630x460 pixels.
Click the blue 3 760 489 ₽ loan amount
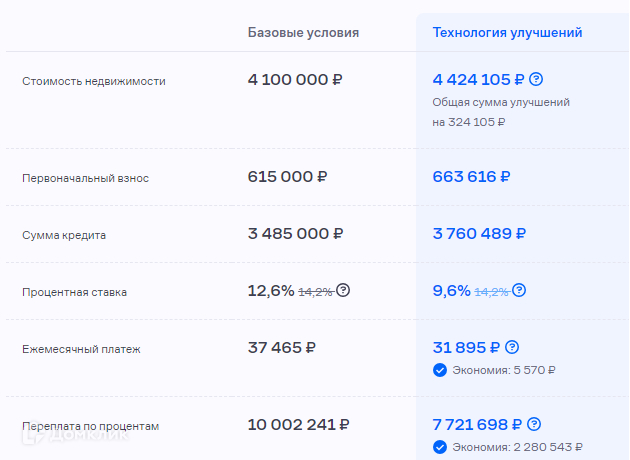479,234
